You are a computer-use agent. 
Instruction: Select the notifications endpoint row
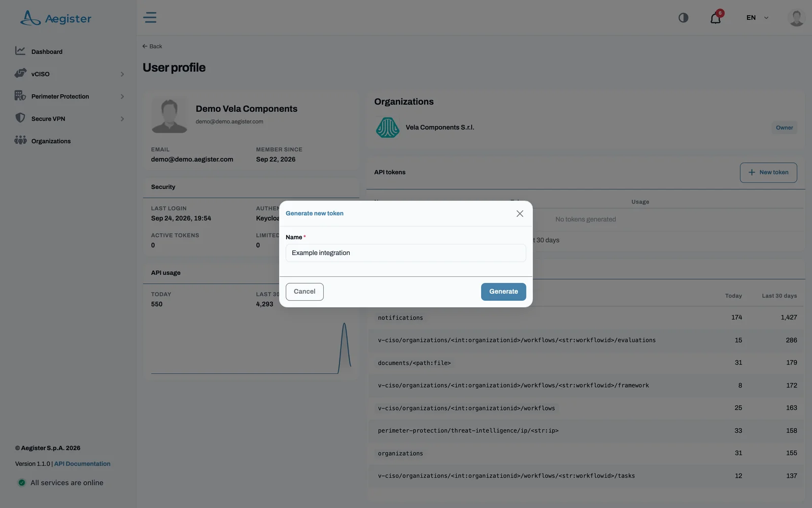[x=586, y=317]
